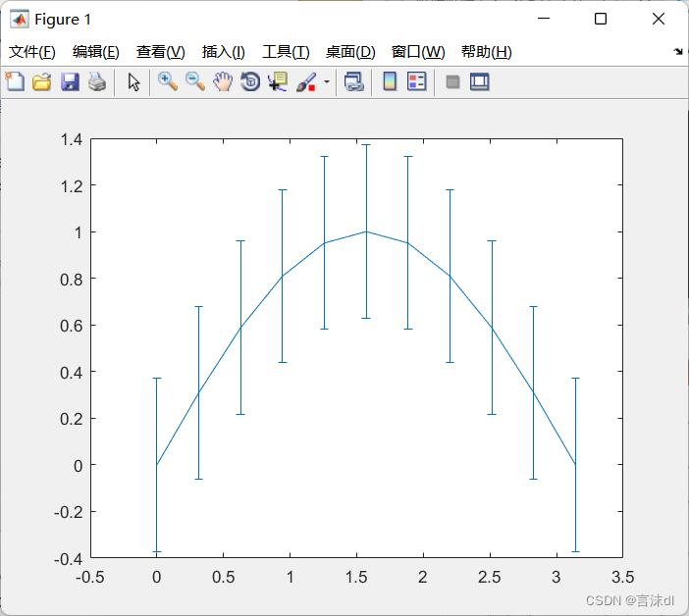Viewport: 689px width, 616px height.
Task: Click the peak of the plotted curve
Action: pos(366,231)
